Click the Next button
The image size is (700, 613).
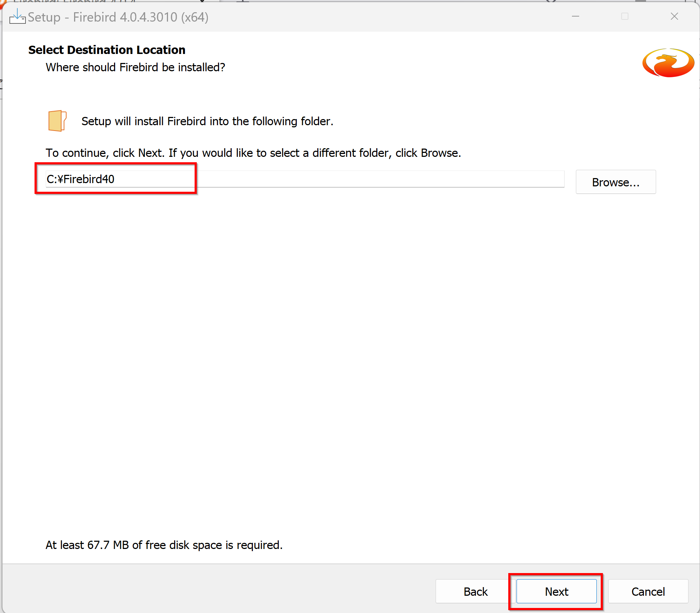[x=556, y=591]
